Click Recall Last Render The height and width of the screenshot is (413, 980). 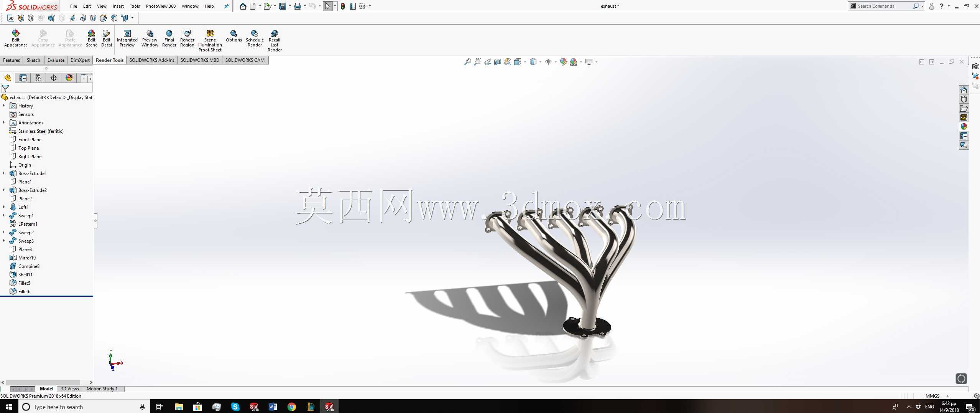[x=275, y=41]
